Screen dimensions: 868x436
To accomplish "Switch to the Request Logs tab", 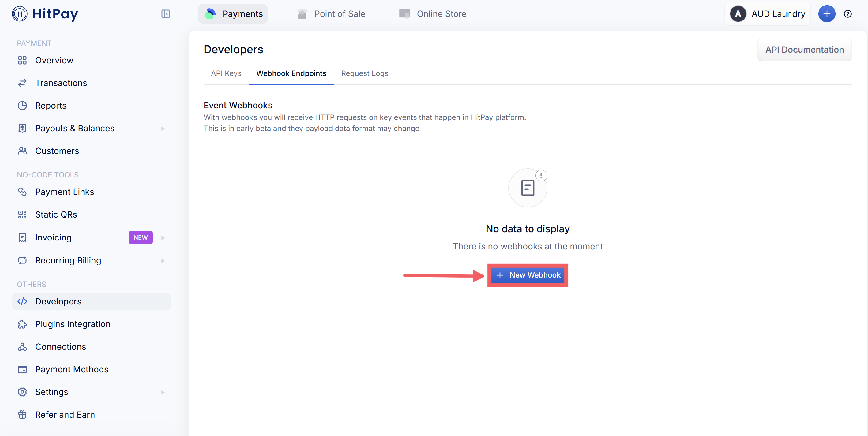I will tap(365, 73).
